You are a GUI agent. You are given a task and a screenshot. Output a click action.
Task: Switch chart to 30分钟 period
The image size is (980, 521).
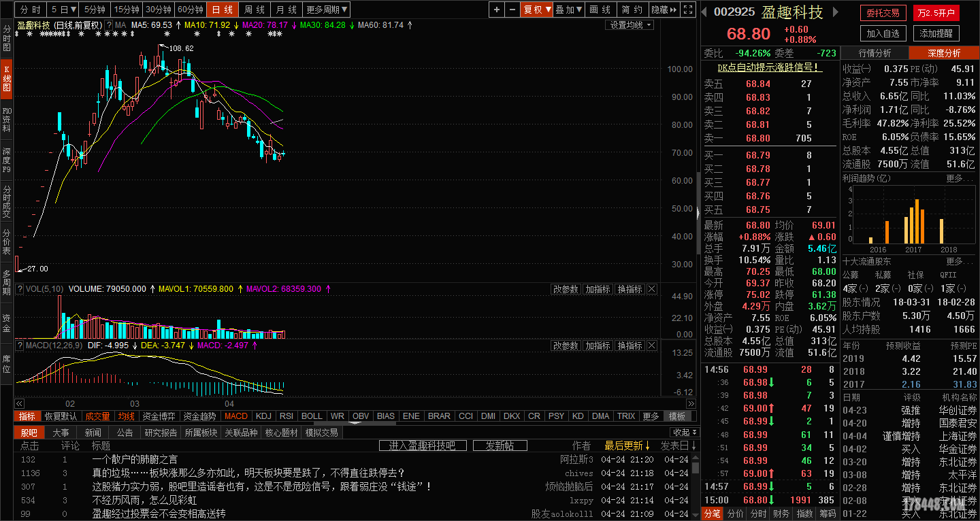pos(159,10)
